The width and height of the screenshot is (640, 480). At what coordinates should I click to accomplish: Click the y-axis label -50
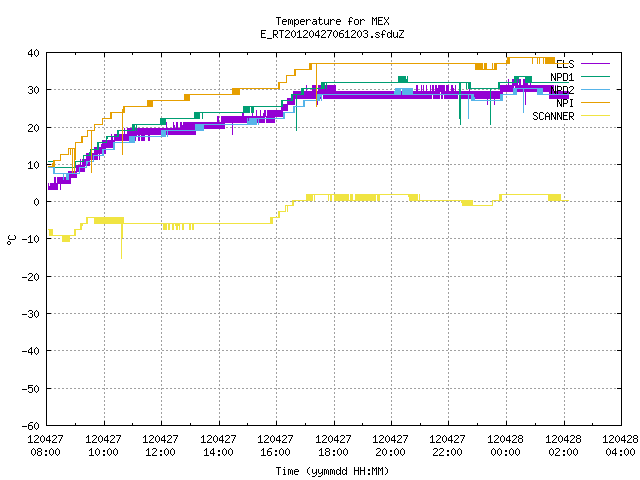coord(31,389)
